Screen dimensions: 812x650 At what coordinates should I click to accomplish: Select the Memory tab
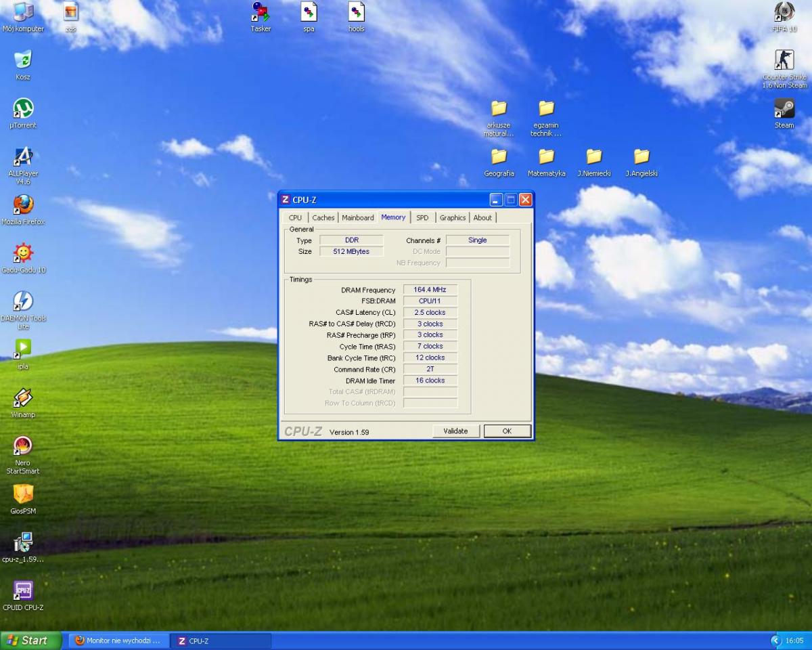pos(393,217)
